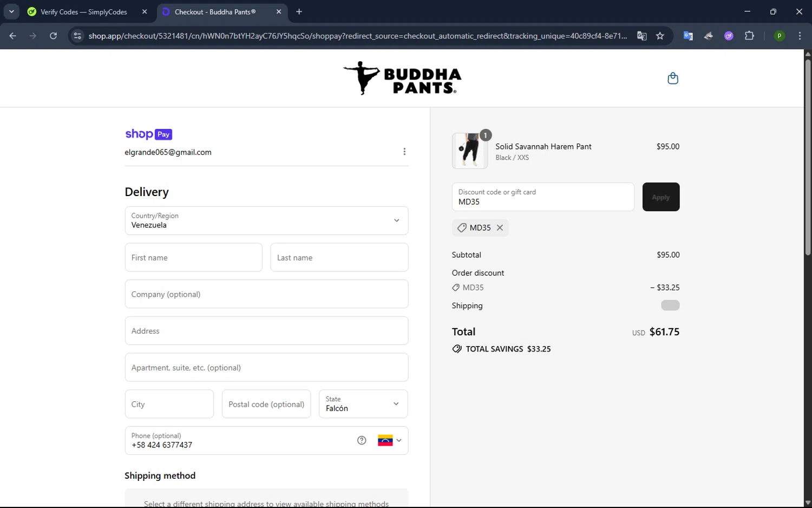The height and width of the screenshot is (508, 812).
Task: Click the Total amount $61.75
Action: point(664,332)
